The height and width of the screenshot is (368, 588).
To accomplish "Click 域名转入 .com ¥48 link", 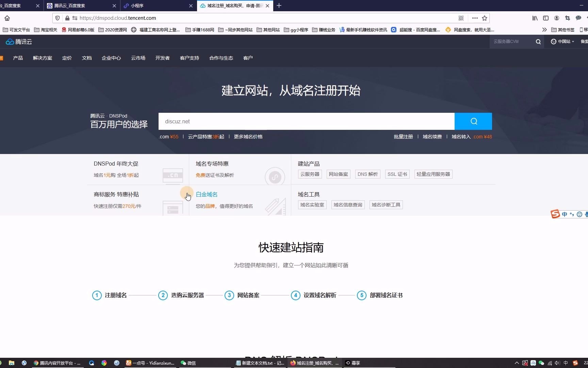I will click(x=472, y=137).
